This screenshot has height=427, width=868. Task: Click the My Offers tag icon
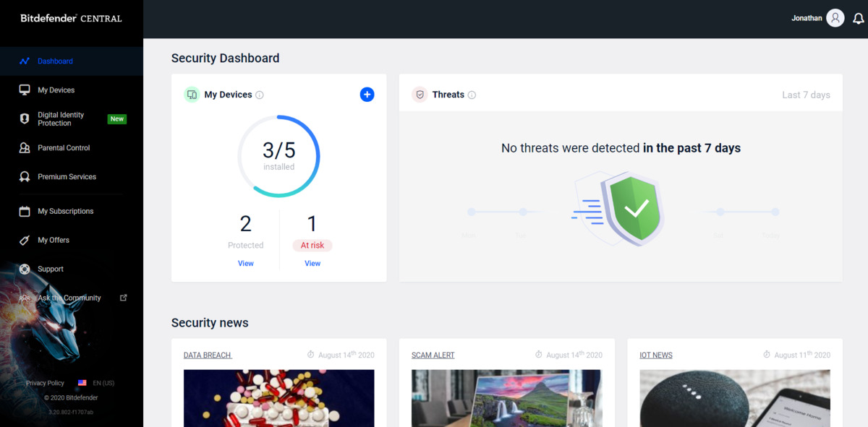coord(25,241)
